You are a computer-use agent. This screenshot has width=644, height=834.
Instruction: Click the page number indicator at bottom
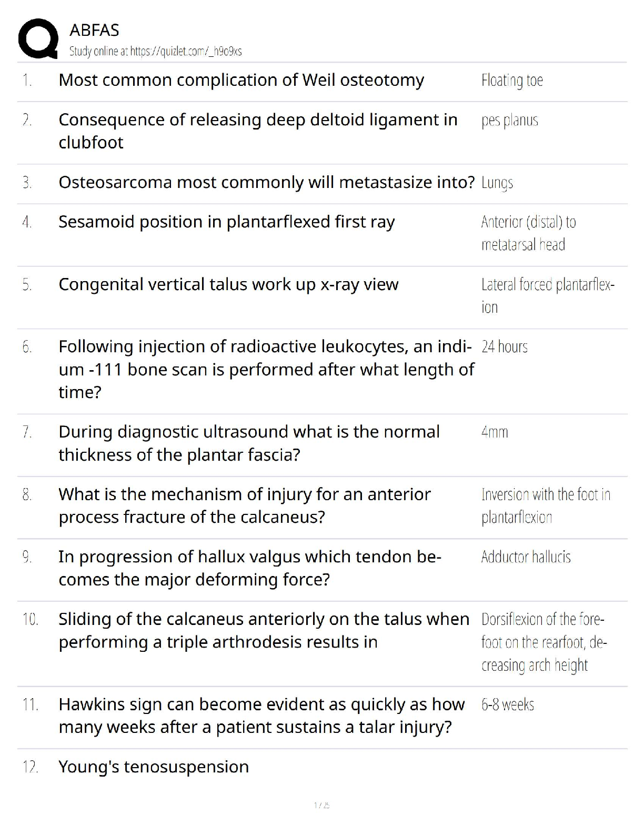click(321, 805)
